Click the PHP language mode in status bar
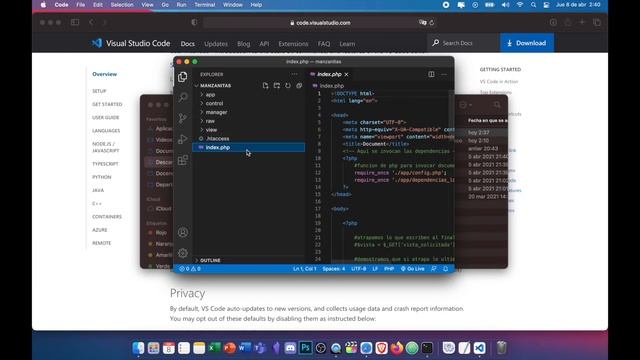640x360 pixels. [x=389, y=269]
